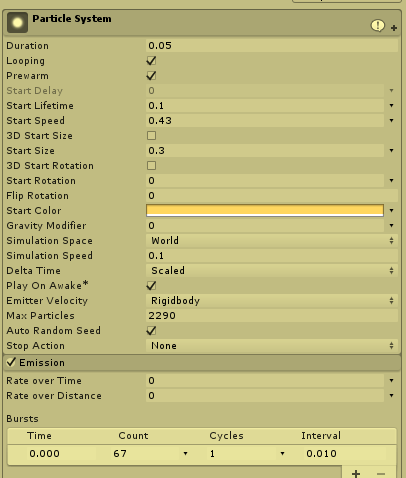Click the Duration field showing 0.05

tap(272, 46)
